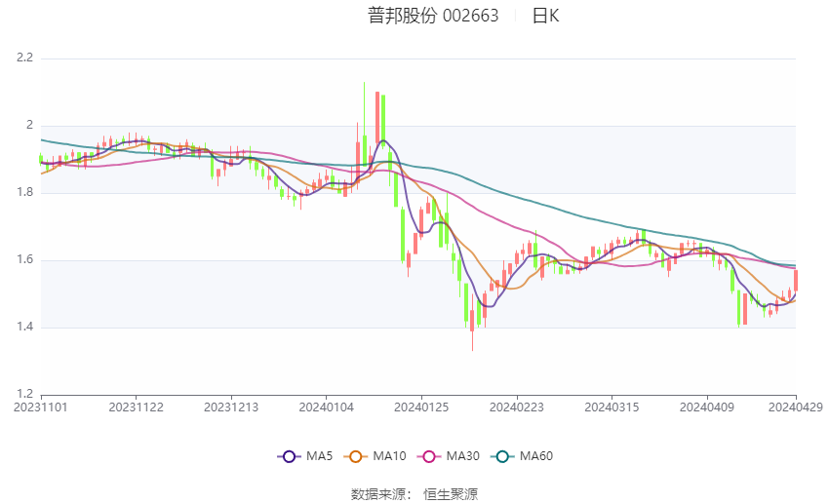This screenshot has height=504, width=829.
Task: Click the last red candlestick on 20240429
Action: 796,281
